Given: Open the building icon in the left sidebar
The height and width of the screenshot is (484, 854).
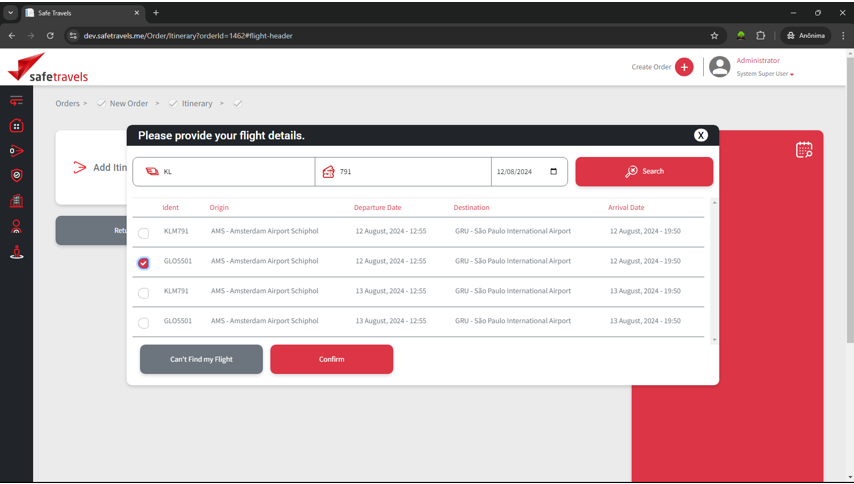Looking at the screenshot, I should pyautogui.click(x=16, y=201).
